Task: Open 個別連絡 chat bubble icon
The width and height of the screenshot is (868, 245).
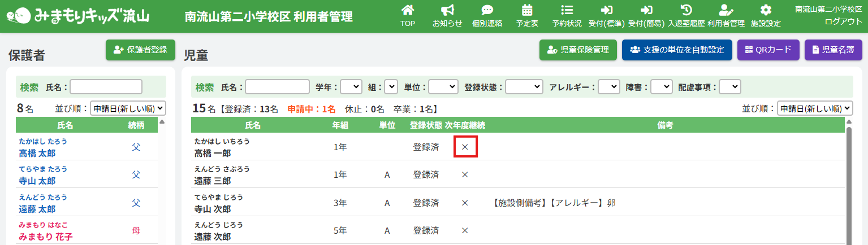Action: click(487, 10)
